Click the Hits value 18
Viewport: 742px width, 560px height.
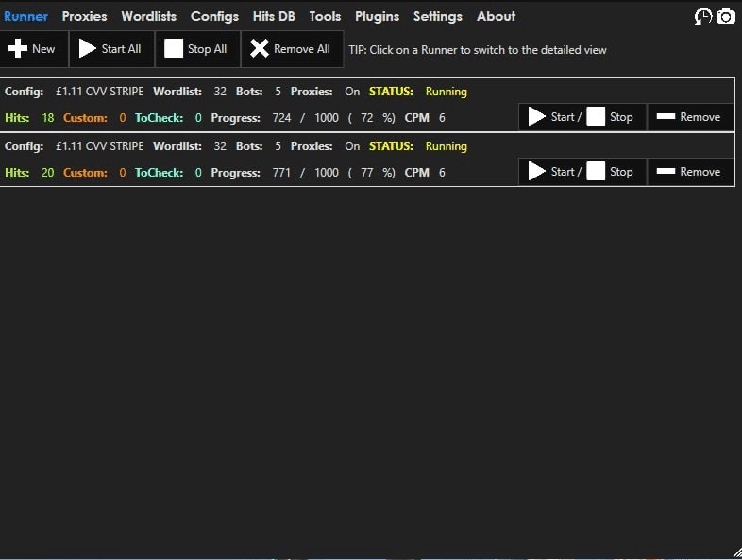(x=48, y=117)
